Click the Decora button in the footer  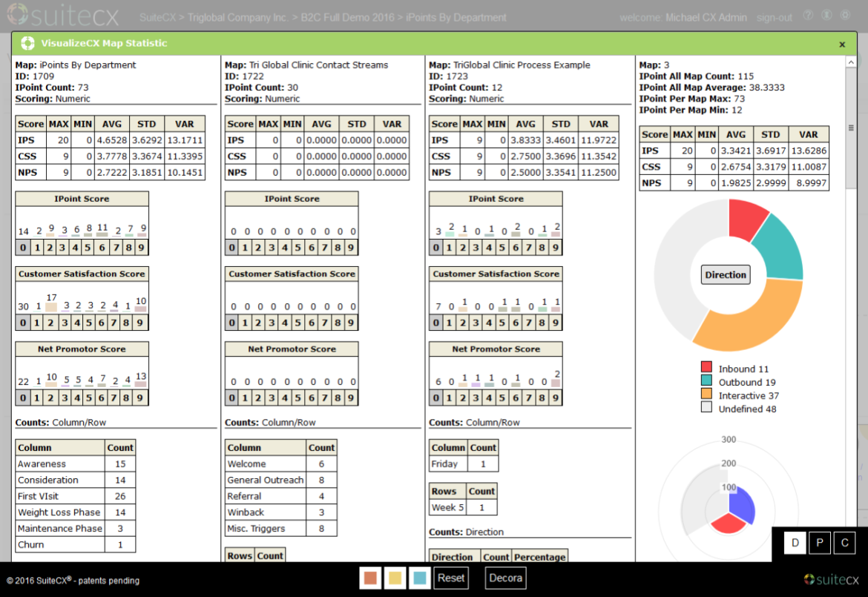505,578
